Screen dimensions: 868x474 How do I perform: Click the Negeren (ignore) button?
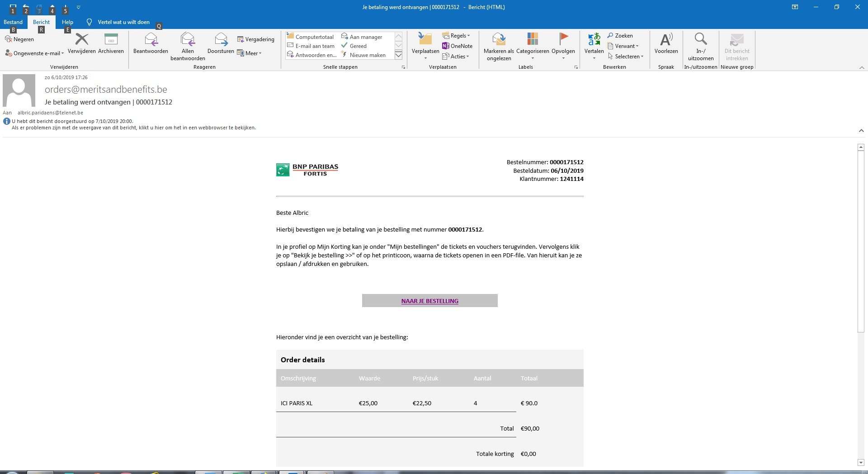[19, 39]
